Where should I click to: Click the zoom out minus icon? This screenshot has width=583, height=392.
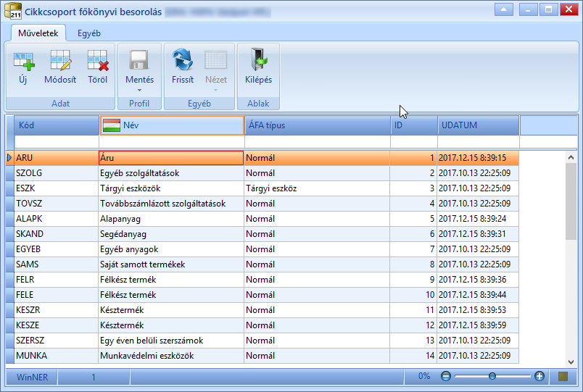coord(446,376)
